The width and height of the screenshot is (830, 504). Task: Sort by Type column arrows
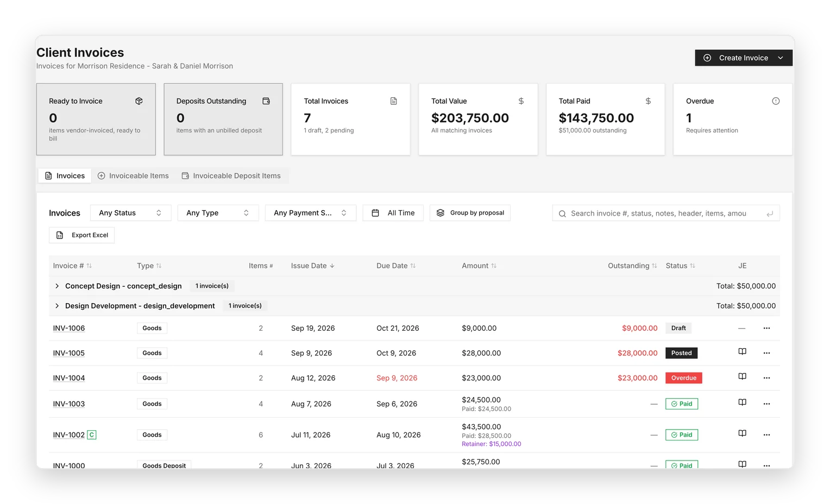tap(159, 266)
